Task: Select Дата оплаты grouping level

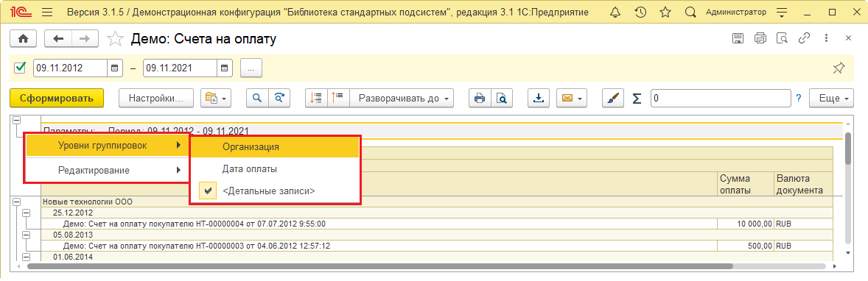Action: tap(275, 168)
